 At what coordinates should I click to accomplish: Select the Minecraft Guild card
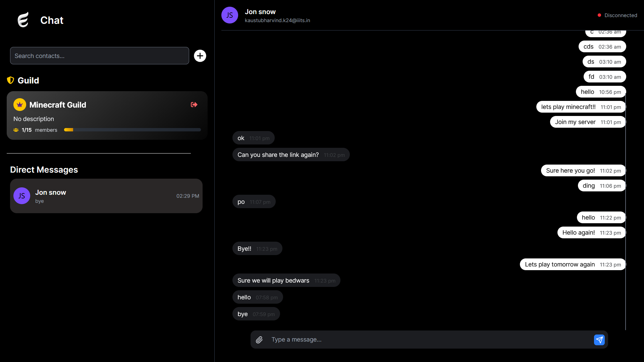106,115
